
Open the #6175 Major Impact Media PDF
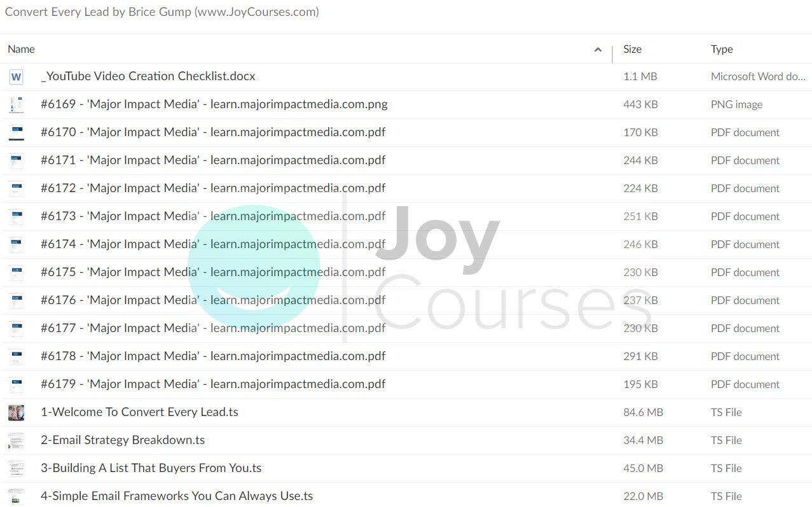pos(213,272)
